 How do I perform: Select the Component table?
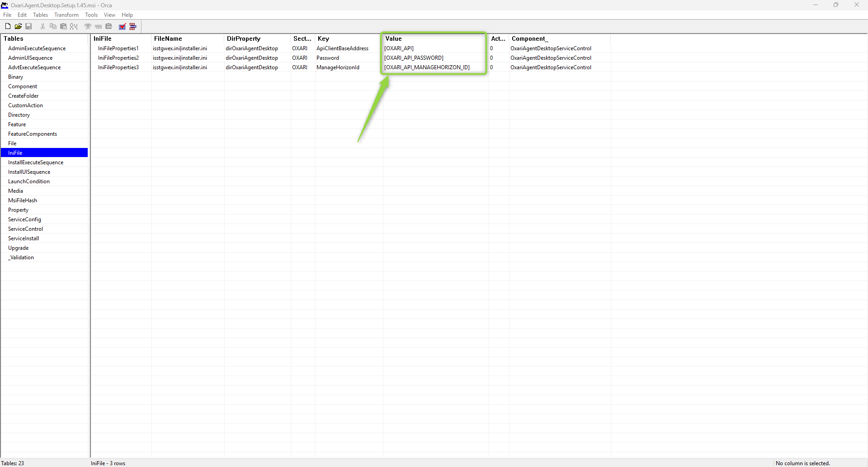pos(44,86)
